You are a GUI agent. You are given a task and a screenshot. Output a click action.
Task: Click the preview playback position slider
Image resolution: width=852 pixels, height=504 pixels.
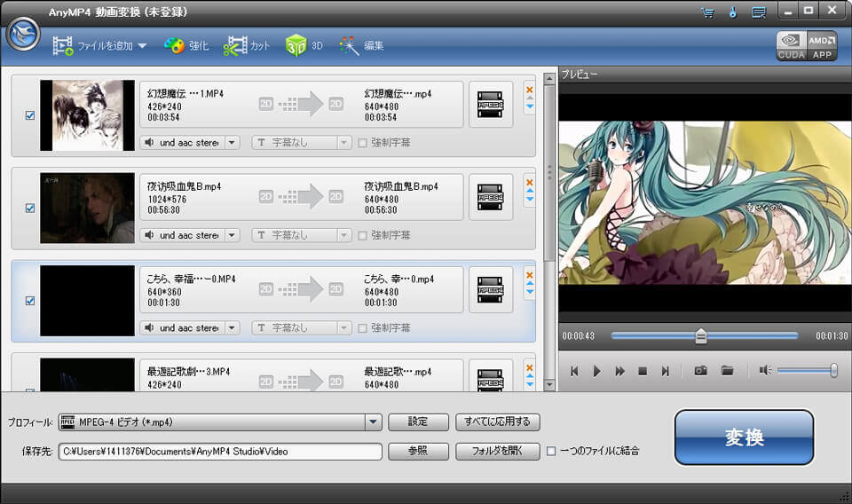click(701, 336)
